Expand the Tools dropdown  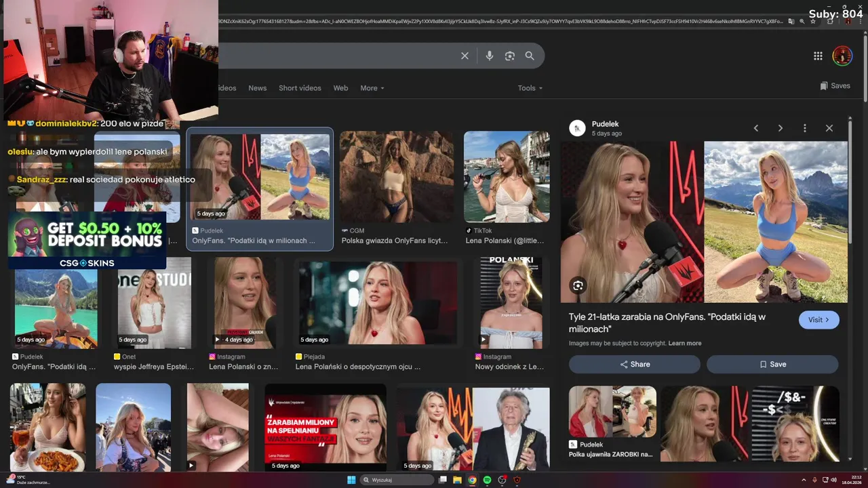530,88
